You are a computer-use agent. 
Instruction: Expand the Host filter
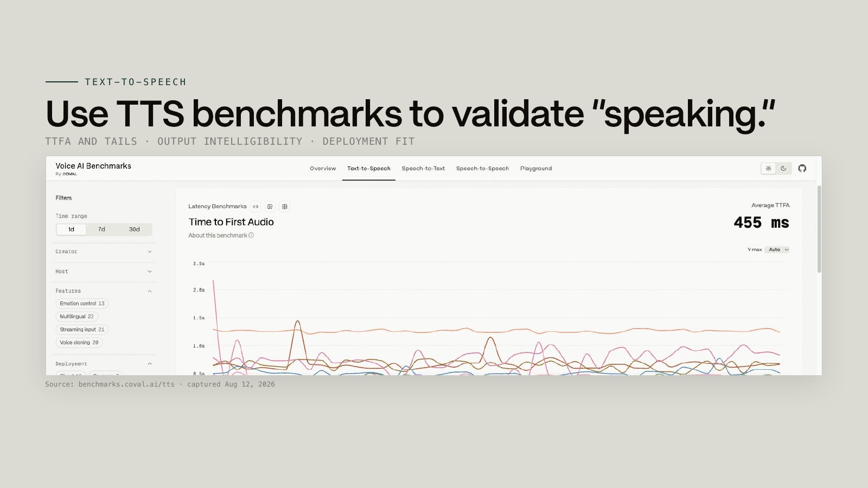coord(104,272)
